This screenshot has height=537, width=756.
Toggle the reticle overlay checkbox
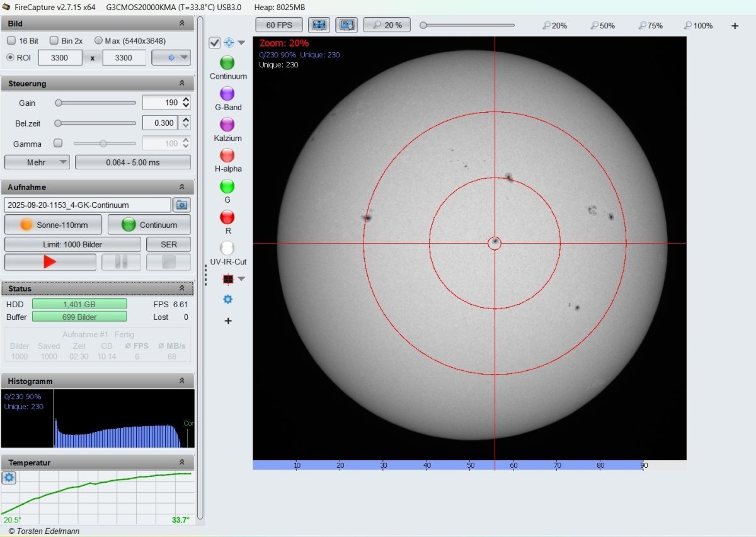pos(214,42)
